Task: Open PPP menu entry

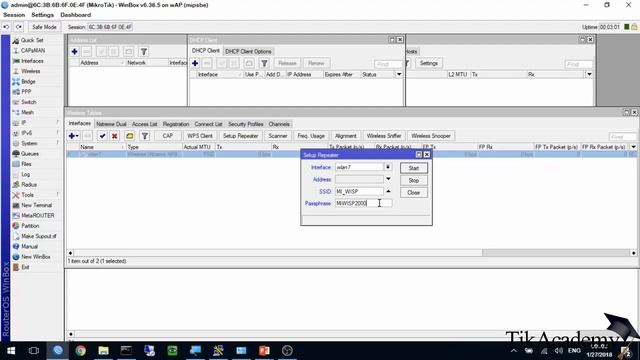Action: (26, 92)
